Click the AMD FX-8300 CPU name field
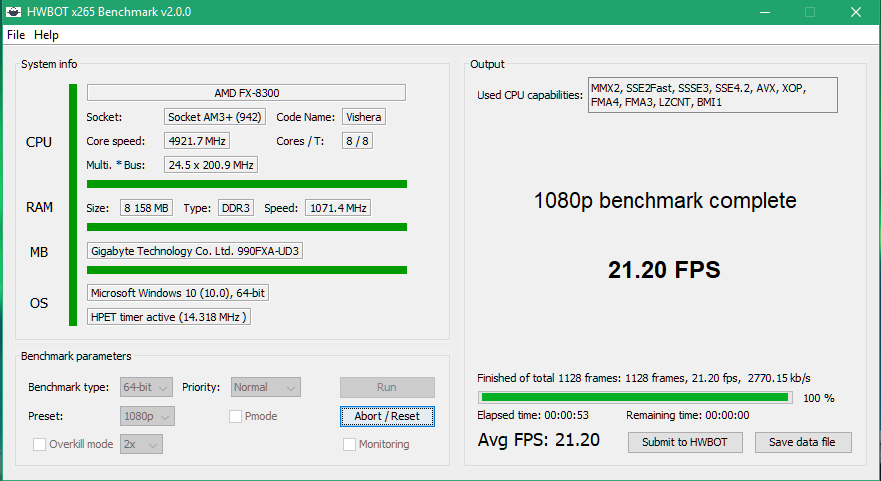The width and height of the screenshot is (881, 481). pyautogui.click(x=246, y=93)
